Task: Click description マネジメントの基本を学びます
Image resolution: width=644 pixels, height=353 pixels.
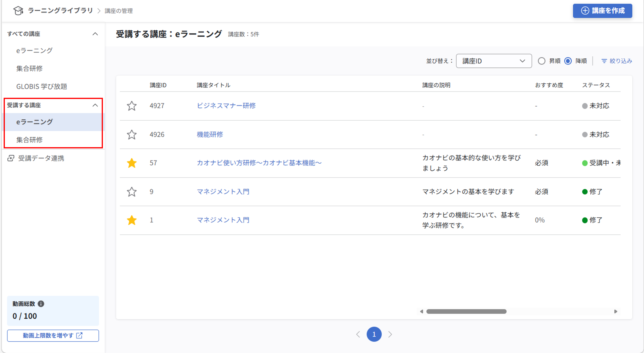Action: click(468, 192)
